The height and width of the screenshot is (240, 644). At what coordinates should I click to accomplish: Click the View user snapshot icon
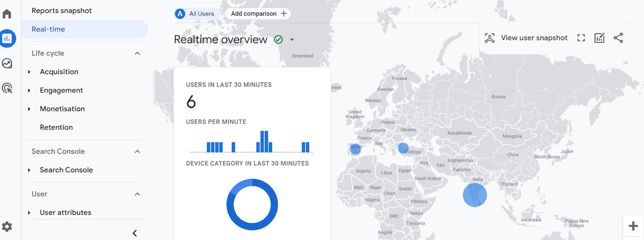490,38
